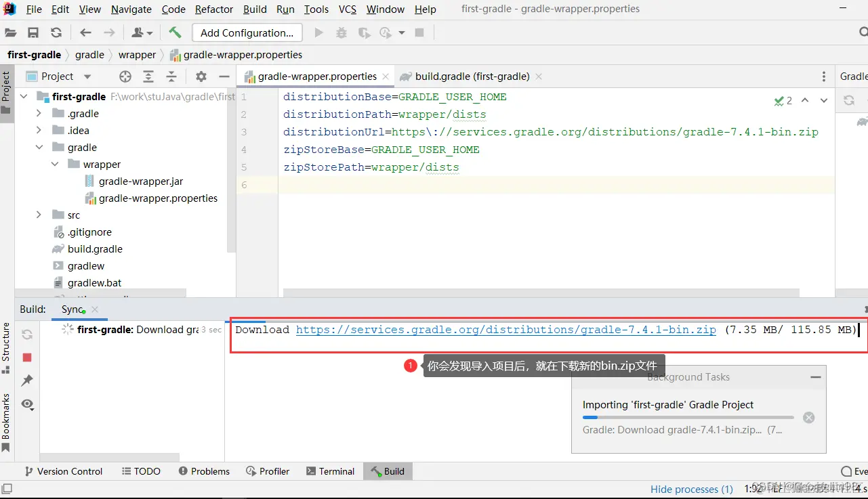The width and height of the screenshot is (868, 499).
Task: Open the TODO tool window
Action: tap(141, 471)
